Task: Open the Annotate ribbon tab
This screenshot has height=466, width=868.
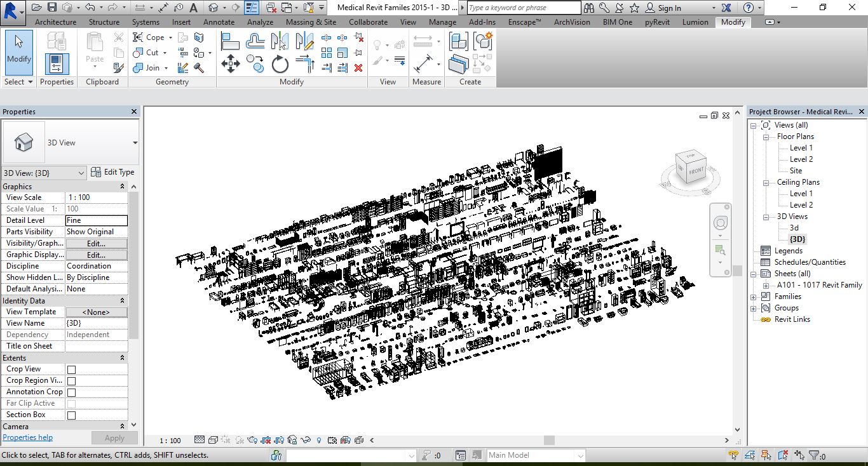Action: pyautogui.click(x=219, y=22)
